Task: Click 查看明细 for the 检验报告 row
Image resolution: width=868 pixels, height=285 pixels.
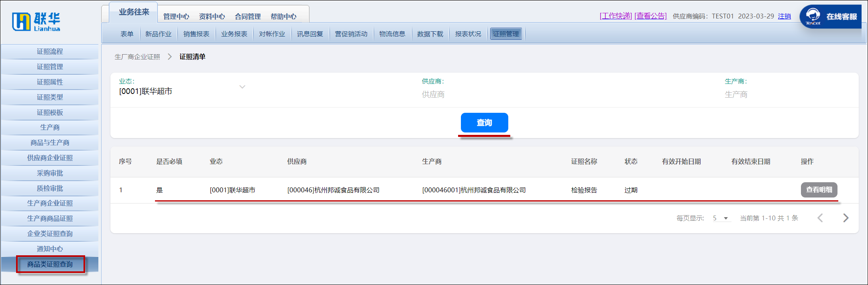Action: (819, 189)
